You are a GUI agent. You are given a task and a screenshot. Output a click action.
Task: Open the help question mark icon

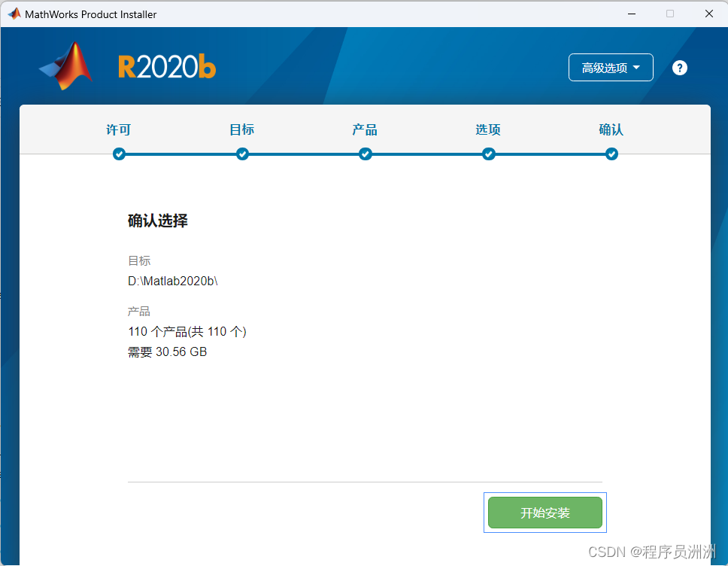tap(679, 68)
